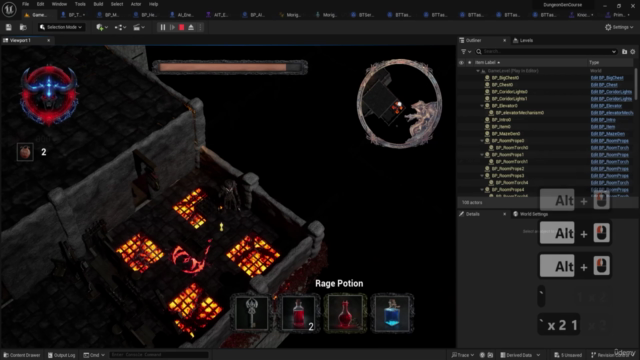640x360 pixels.
Task: Toggle the visibility eye column header
Action: [461, 62]
